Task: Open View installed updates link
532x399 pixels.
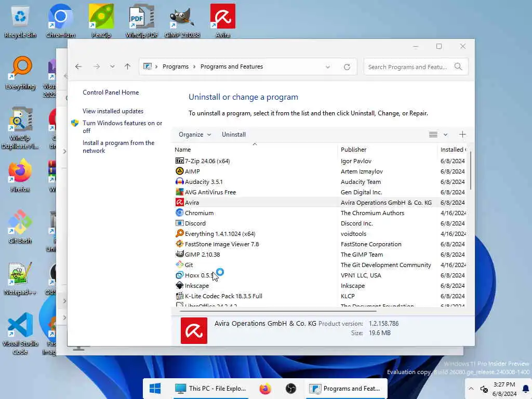Action: coord(113,111)
